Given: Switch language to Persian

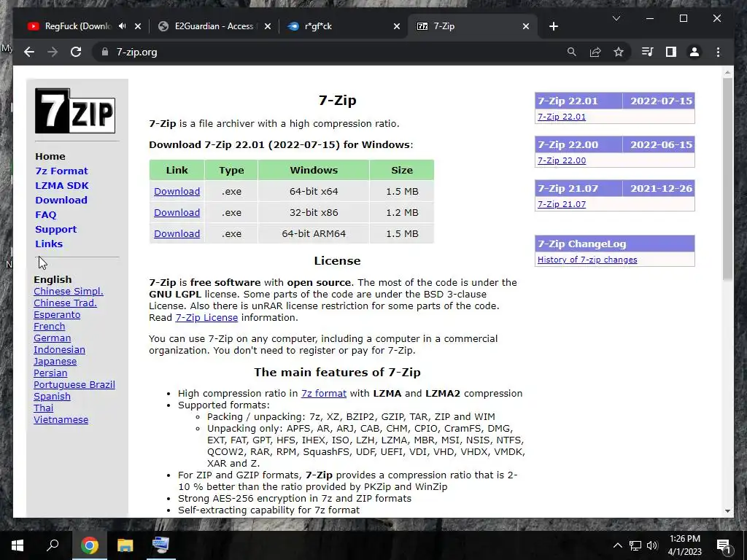Looking at the screenshot, I should [x=50, y=373].
